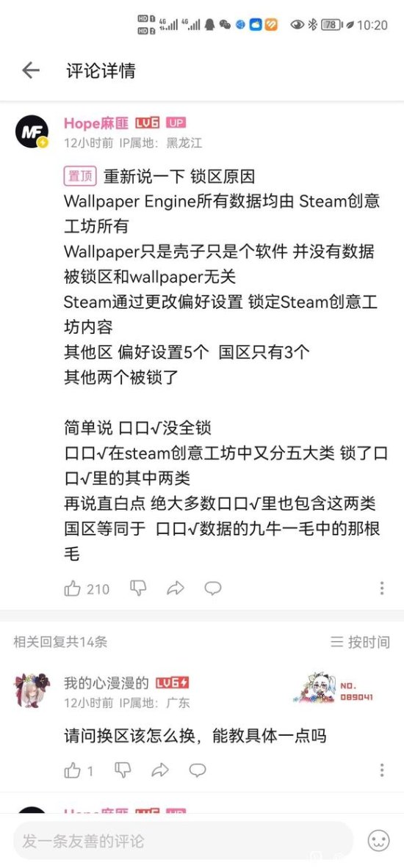Dislike the pinned comment by Hope麻匪
404x868 pixels.
138,588
